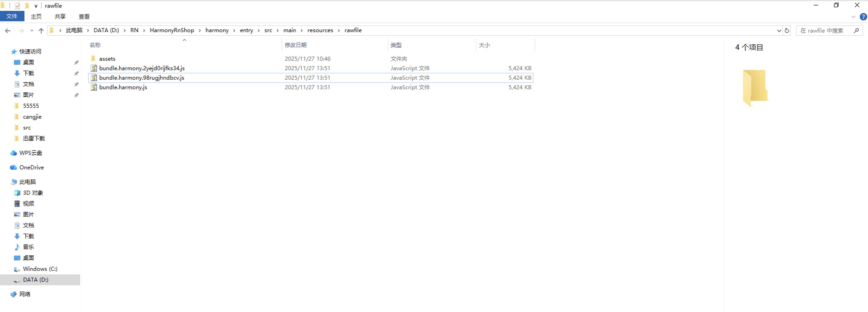Viewport: 868px width, 312px height.
Task: Click the Back navigation arrow
Action: point(8,31)
